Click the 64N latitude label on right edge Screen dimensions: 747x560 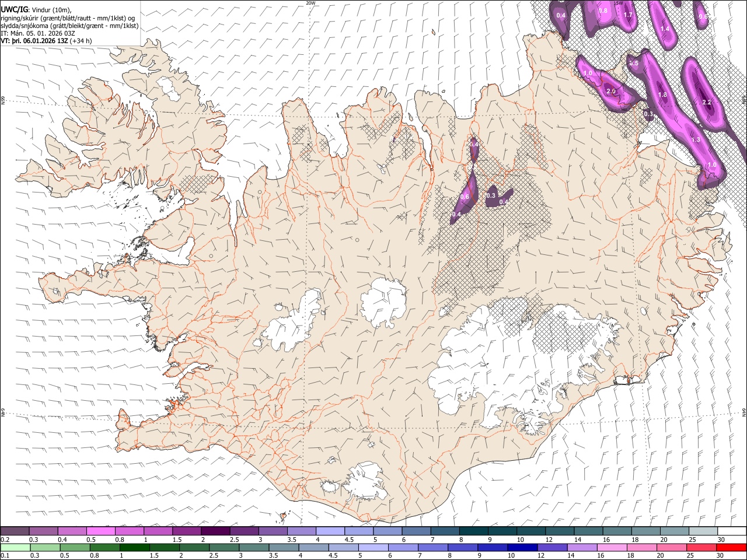pyautogui.click(x=744, y=411)
